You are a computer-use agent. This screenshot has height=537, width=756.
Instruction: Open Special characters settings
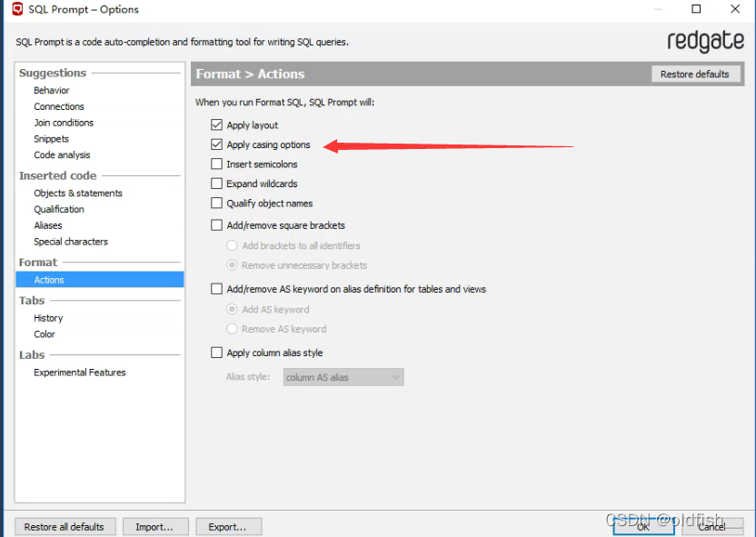(x=71, y=242)
